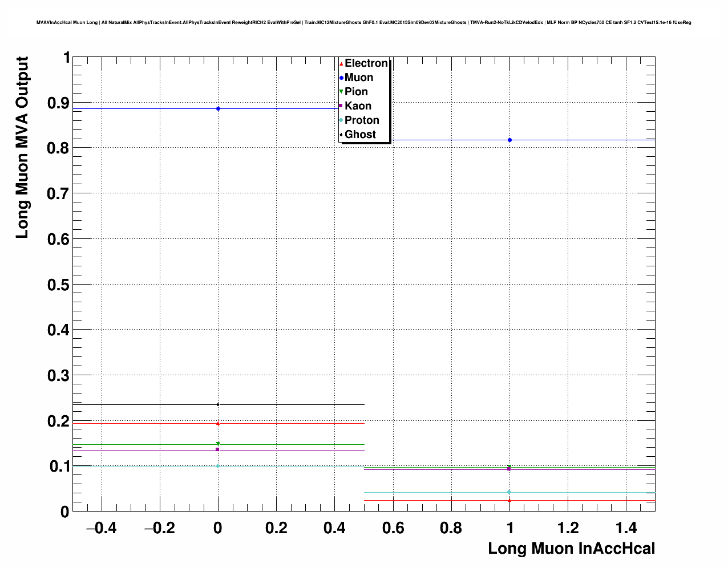
Task: Click the x-axis tick label −0.4
Action: point(101,528)
